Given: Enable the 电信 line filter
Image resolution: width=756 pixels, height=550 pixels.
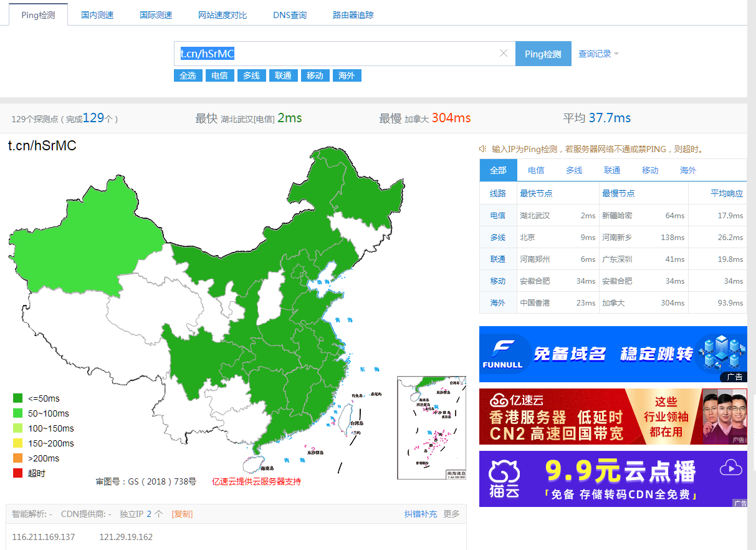Looking at the screenshot, I should point(219,75).
